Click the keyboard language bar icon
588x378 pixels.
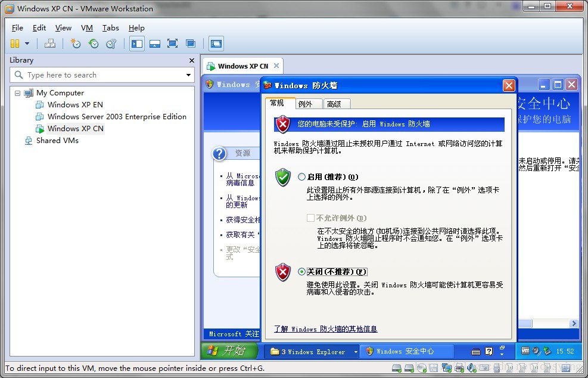click(476, 352)
